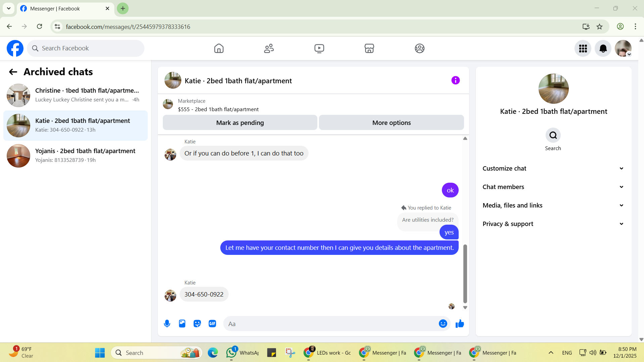Switch to LEDs work Chrome window
644x362 pixels.
coord(327,353)
